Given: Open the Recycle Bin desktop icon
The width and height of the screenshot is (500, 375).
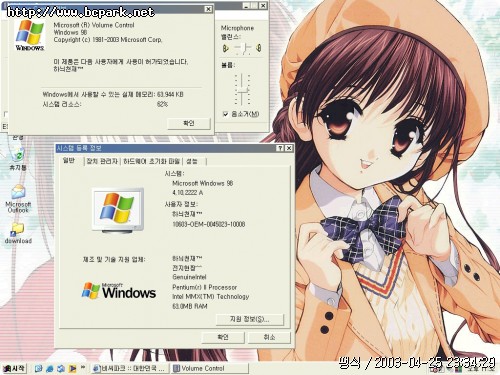Looking at the screenshot, I should pos(18,159).
